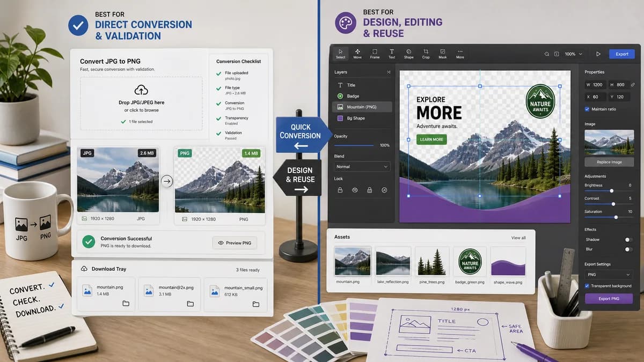The height and width of the screenshot is (362, 644).
Task: Click the aspect link icon beside height
Action: coord(633,85)
